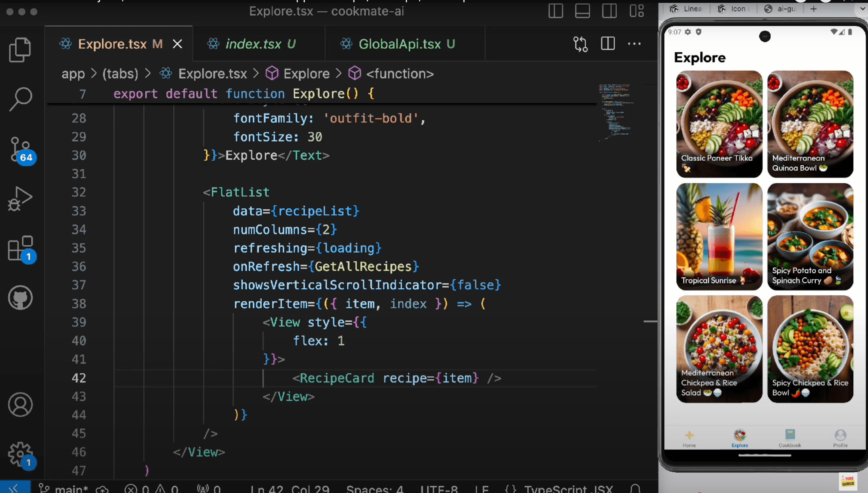Screen dimensions: 868x493
Task: Open the Spicy Potato and Spinach Curry card
Action: tap(810, 236)
